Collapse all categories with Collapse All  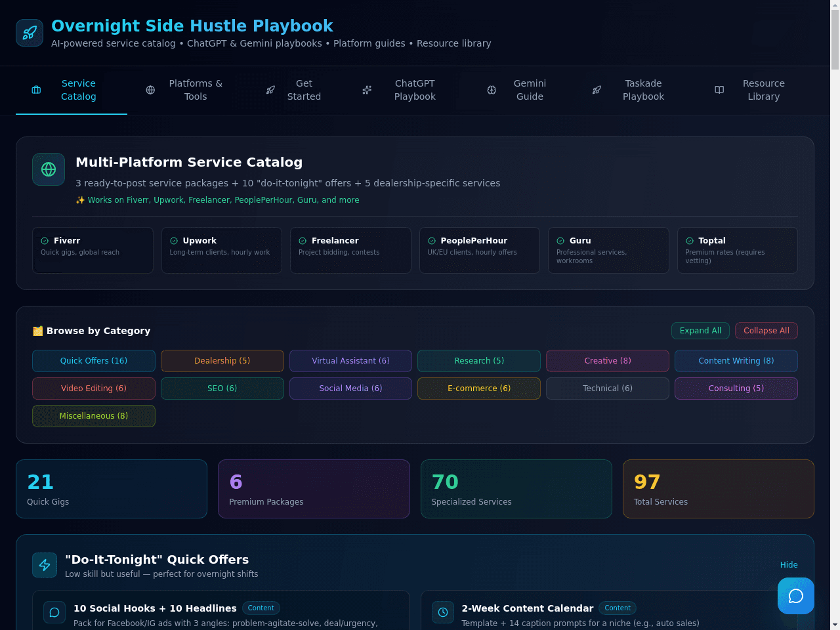[766, 331]
